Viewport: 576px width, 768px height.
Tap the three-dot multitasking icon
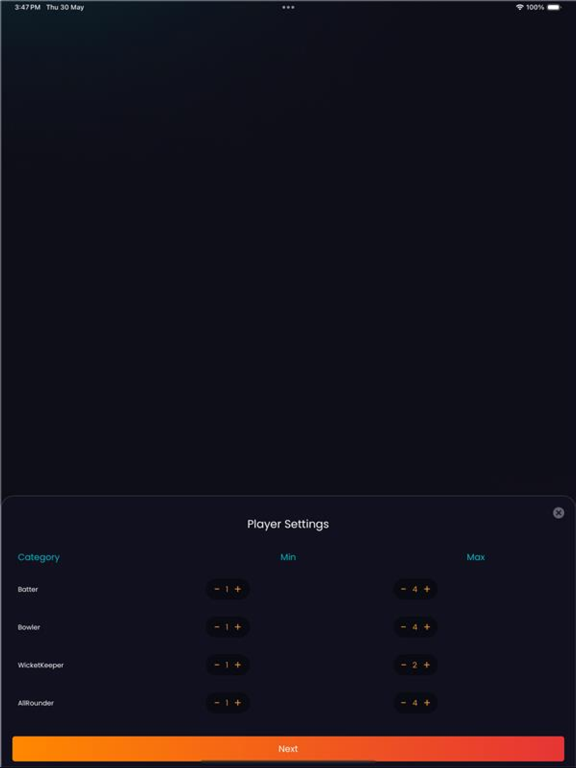pos(288,7)
